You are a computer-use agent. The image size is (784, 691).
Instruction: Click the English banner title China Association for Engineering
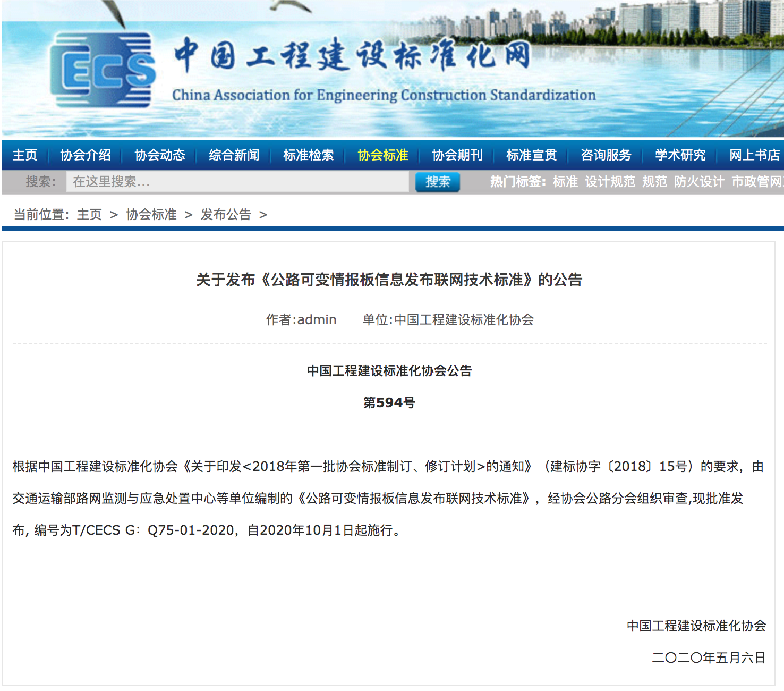point(384,95)
